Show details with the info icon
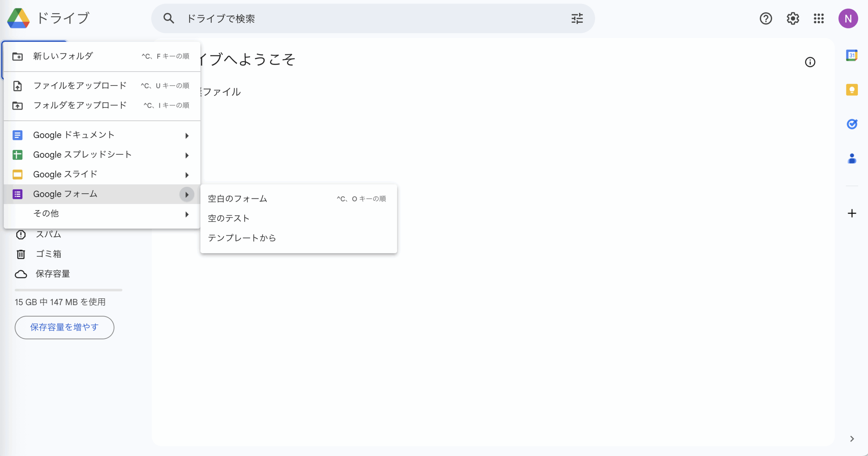 [810, 62]
